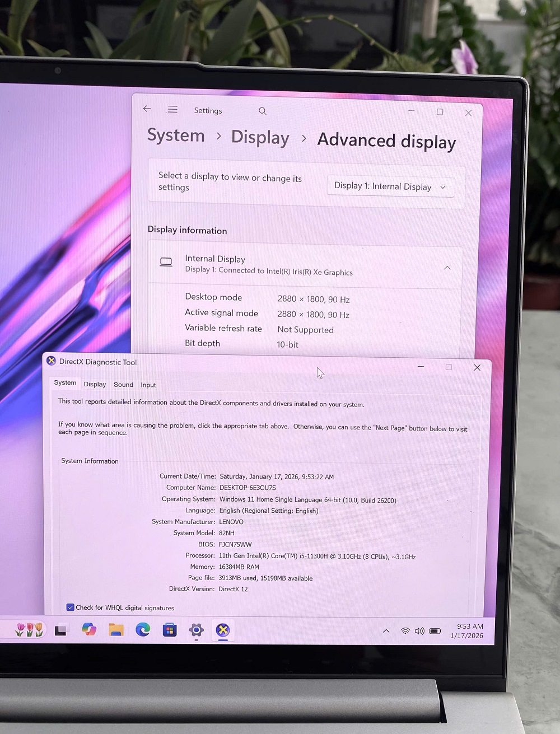Open the Display 1: Internal Display dropdown
Screen dimensions: 560x734
390,186
